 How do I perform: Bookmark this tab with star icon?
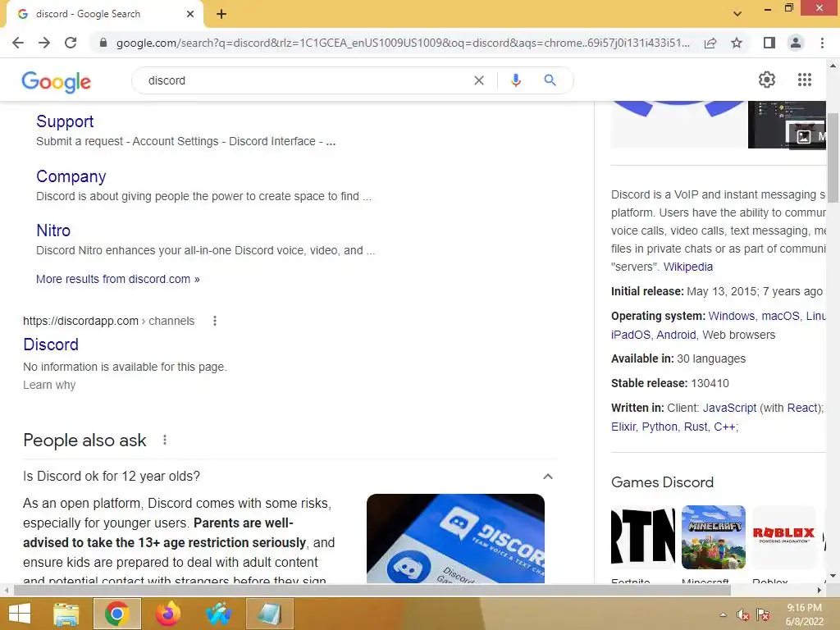pos(737,43)
